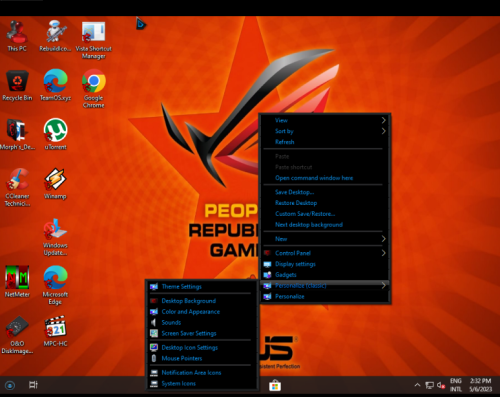Select the Winamp desktop icon
Viewport: 500px width, 397px height.
(55, 184)
